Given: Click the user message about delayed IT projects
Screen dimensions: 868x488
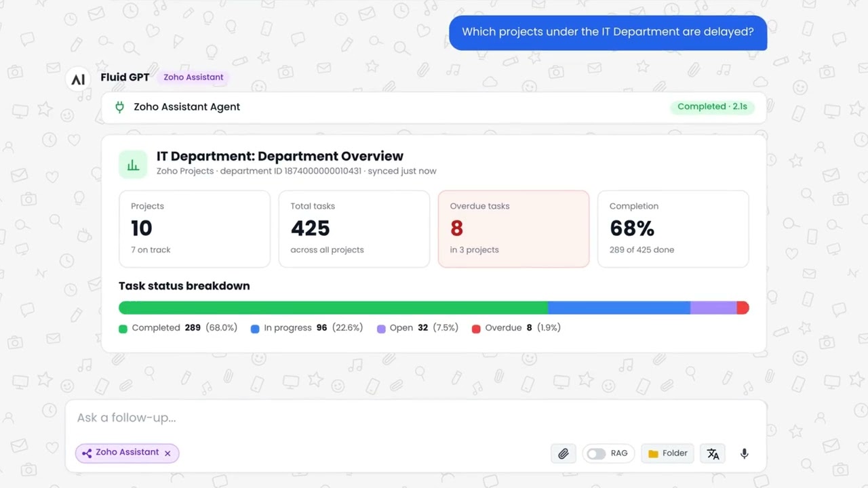Looking at the screenshot, I should pyautogui.click(x=608, y=32).
